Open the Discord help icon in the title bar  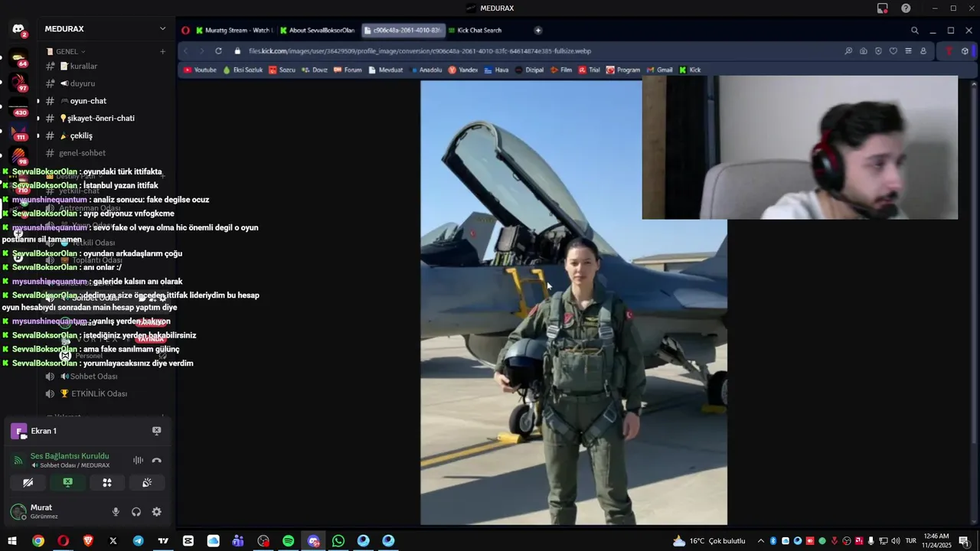tap(906, 8)
